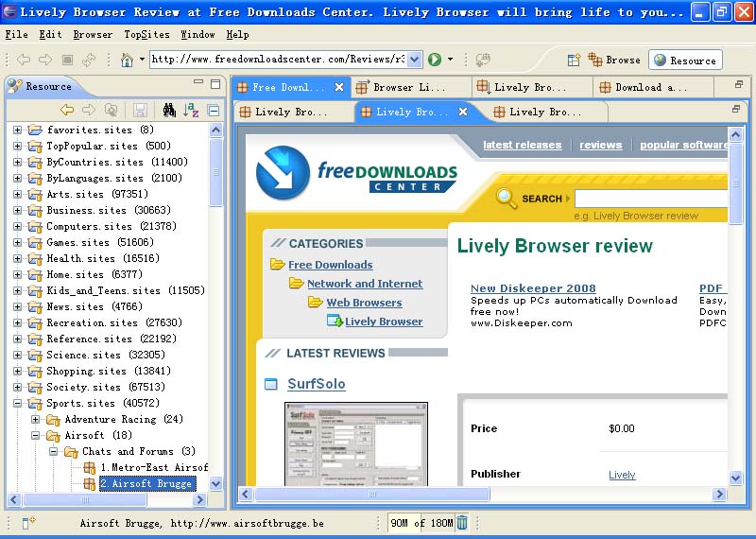Stop page loading with toolbar stop icon
The height and width of the screenshot is (539, 756).
[67, 60]
